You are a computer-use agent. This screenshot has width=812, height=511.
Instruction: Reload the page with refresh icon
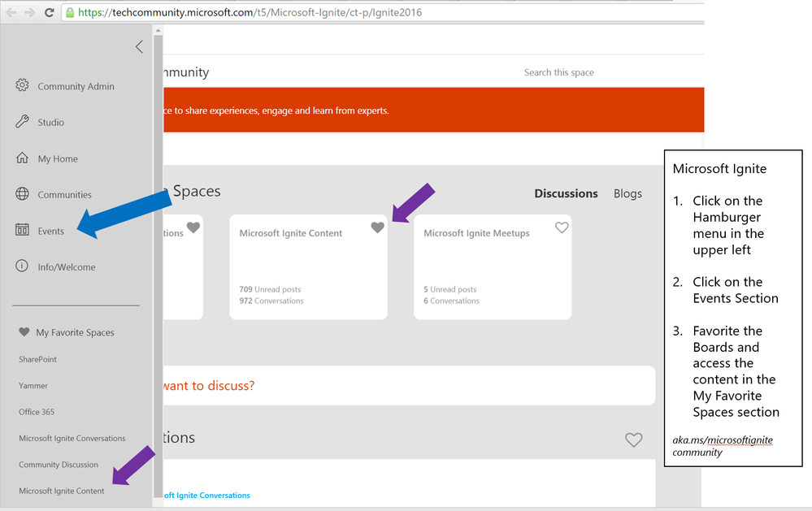coord(50,12)
